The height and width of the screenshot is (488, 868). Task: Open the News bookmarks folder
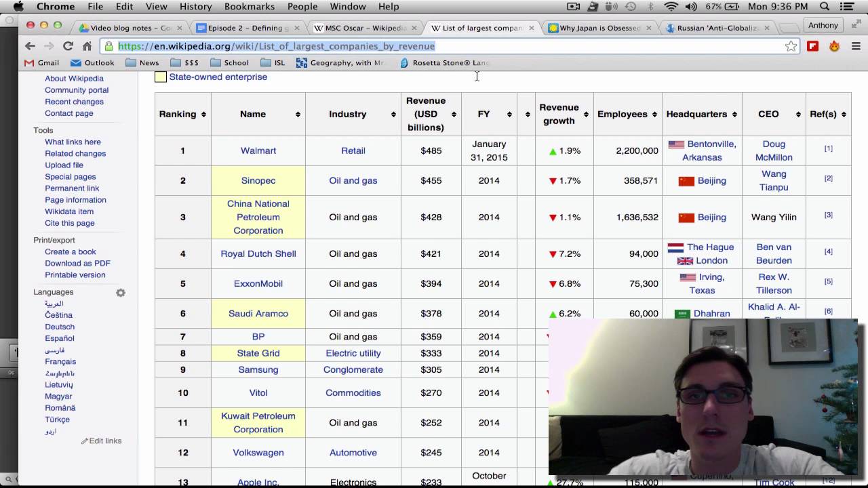142,63
